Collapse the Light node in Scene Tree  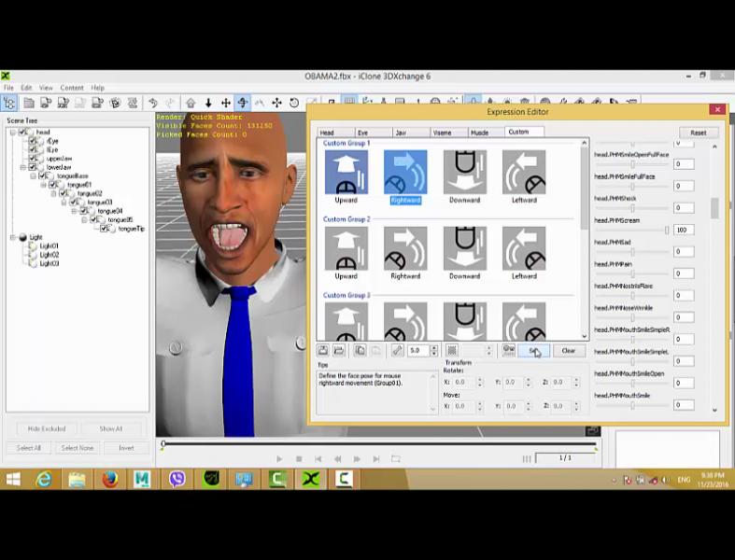coord(13,237)
